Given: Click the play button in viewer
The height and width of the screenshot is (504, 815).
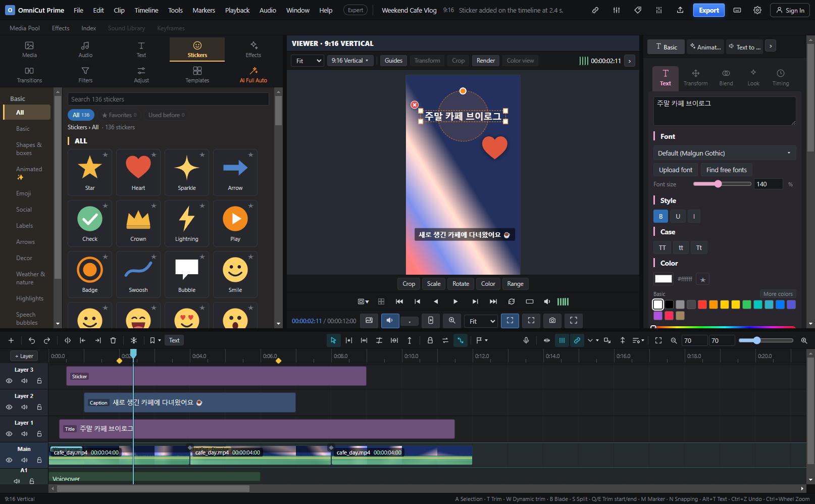Looking at the screenshot, I should click(x=455, y=301).
